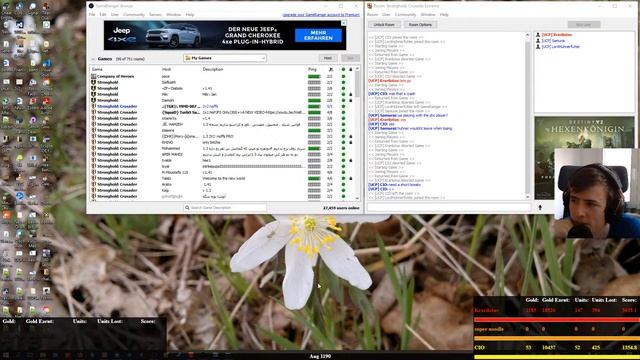The height and width of the screenshot is (360, 640).
Task: Click lock icon on RHINO's row
Action: (351, 142)
